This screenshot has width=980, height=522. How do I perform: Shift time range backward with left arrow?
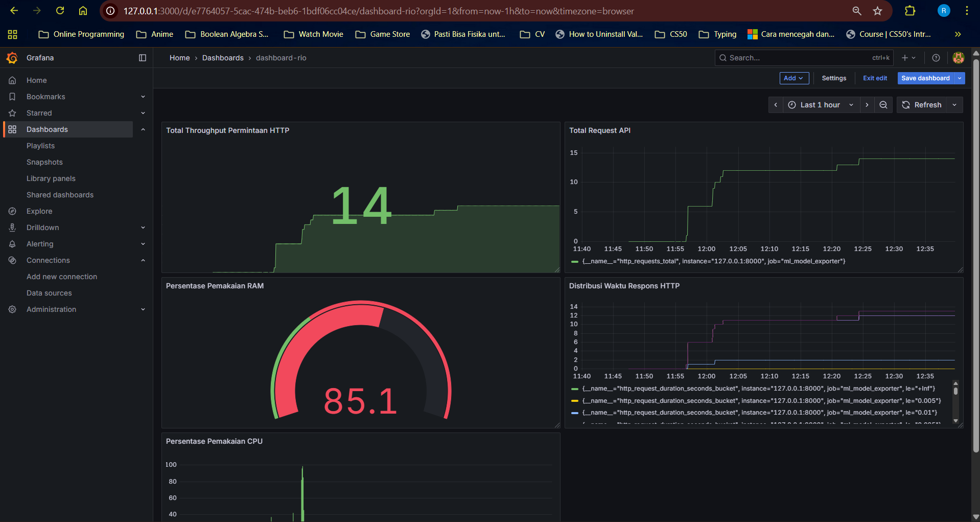[776, 105]
